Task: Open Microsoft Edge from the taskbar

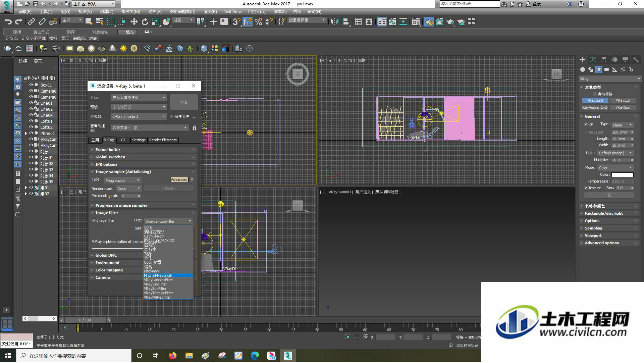Action: (x=255, y=356)
